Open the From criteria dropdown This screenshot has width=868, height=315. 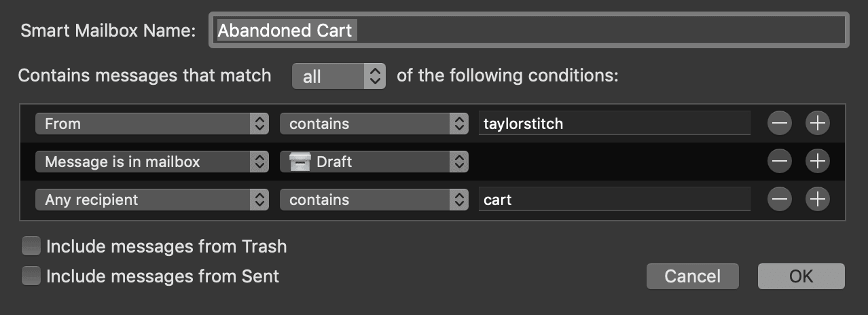151,124
